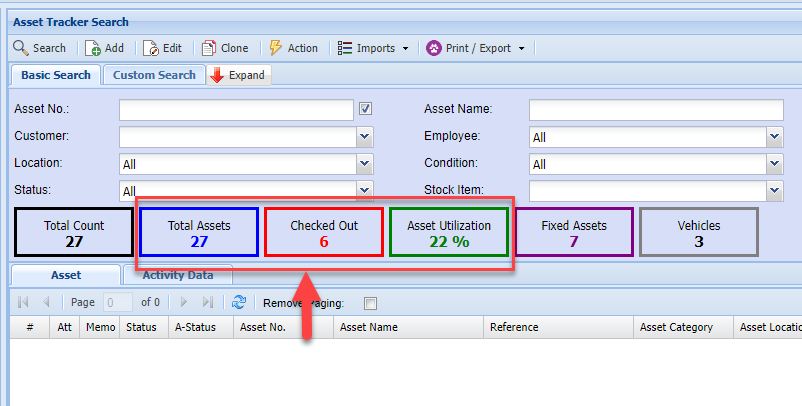The height and width of the screenshot is (406, 802).
Task: Click the Asset Name input field
Action: click(655, 110)
